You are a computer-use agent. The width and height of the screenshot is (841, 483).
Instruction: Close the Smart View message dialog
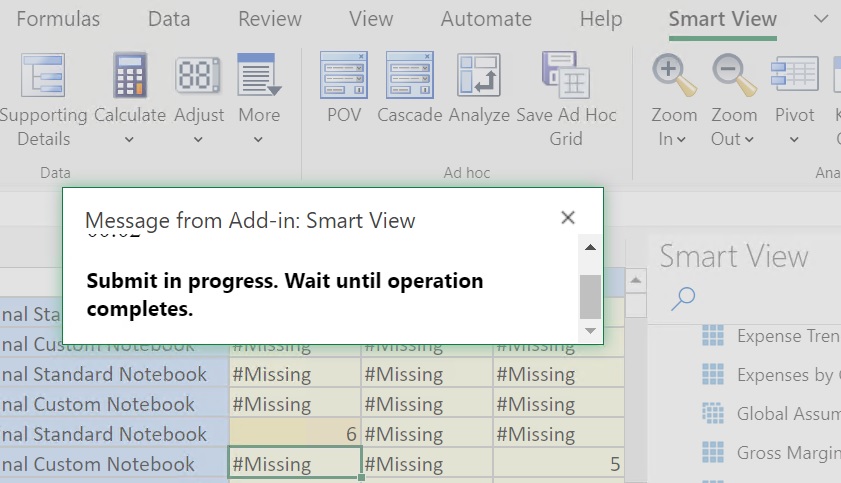568,218
